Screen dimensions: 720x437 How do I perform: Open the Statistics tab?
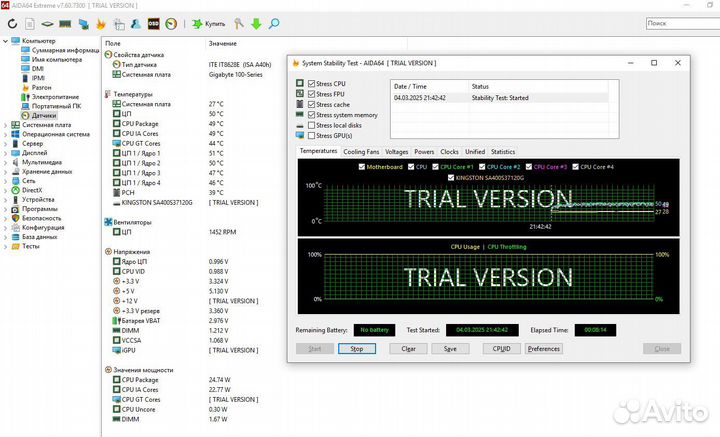[503, 152]
